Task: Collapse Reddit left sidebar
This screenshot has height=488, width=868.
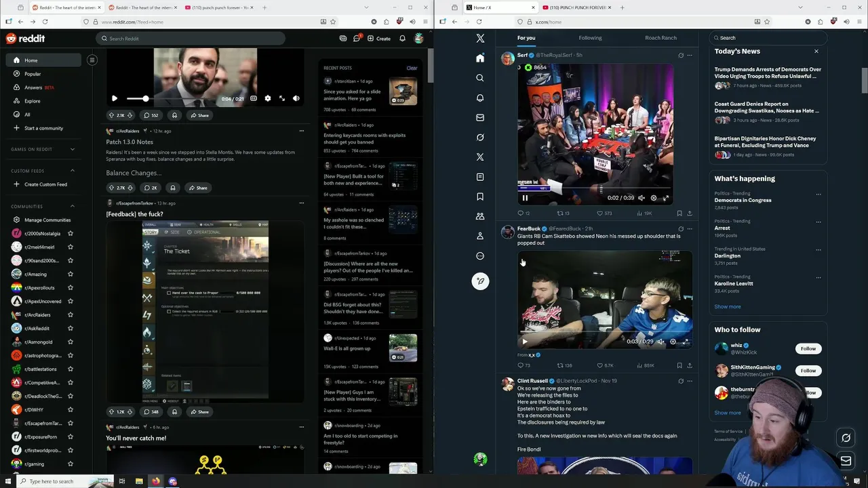Action: tap(92, 60)
